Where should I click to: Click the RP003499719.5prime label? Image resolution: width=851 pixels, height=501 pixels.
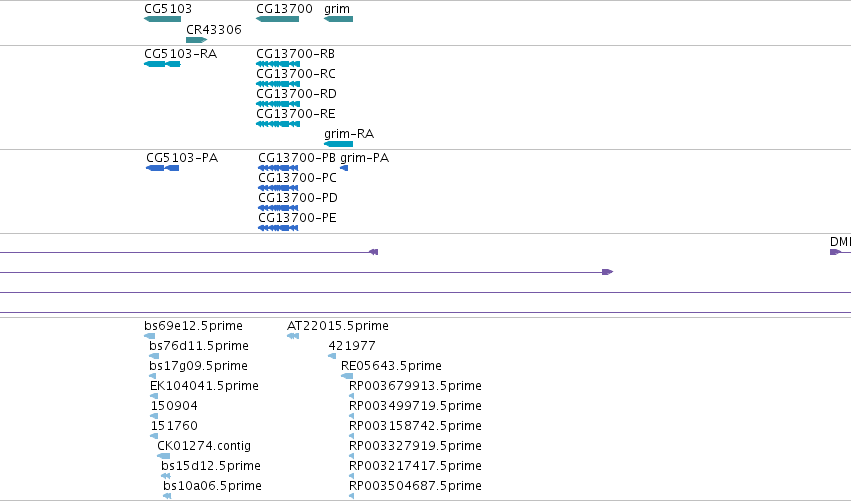(416, 406)
